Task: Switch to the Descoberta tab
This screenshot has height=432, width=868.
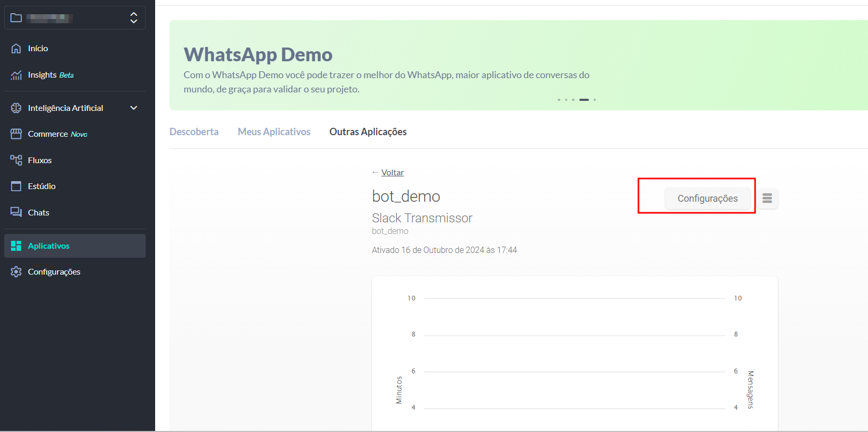Action: point(194,132)
